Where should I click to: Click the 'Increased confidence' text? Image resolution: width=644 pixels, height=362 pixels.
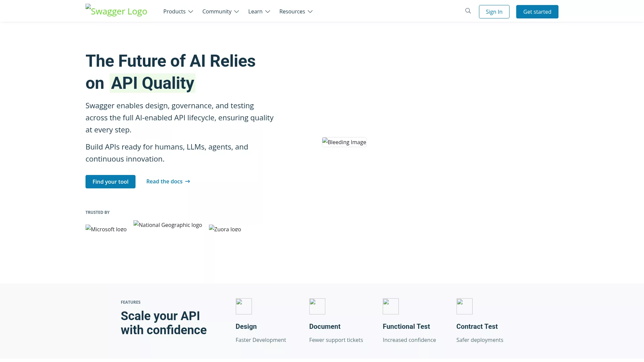(409, 340)
